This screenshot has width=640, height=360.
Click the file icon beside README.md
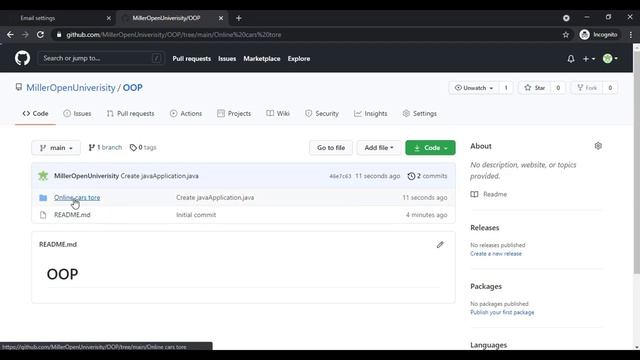click(43, 215)
